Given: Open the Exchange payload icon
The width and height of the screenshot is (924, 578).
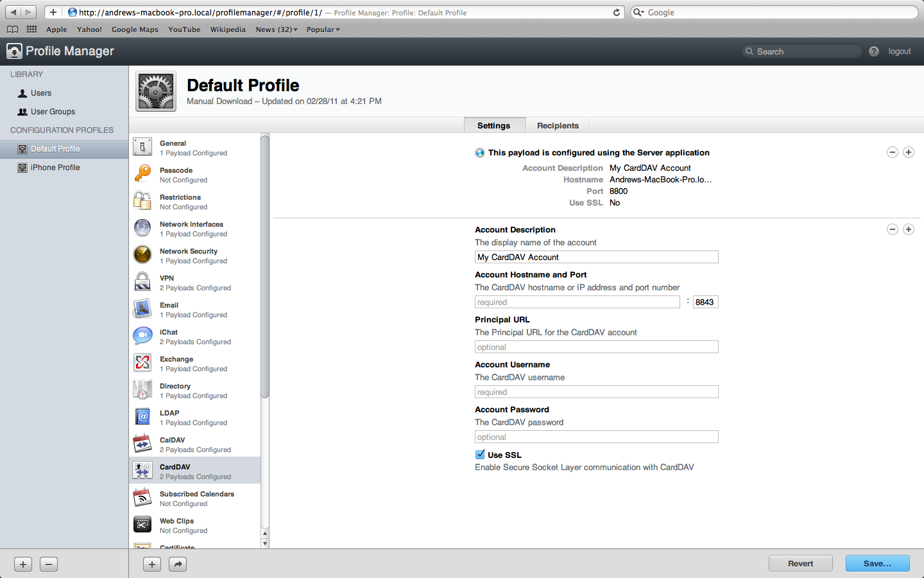Looking at the screenshot, I should pyautogui.click(x=142, y=363).
